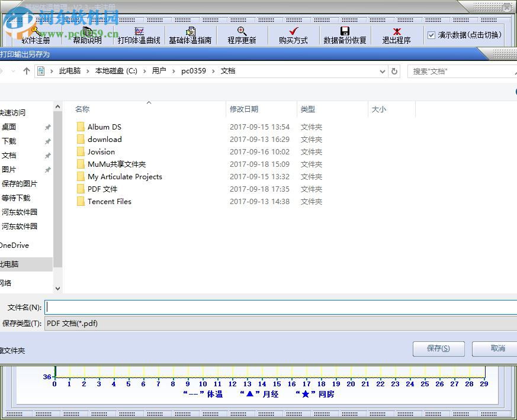Click the 打印体温曲线 print chart icon
The width and height of the screenshot is (517, 420).
click(x=139, y=31)
